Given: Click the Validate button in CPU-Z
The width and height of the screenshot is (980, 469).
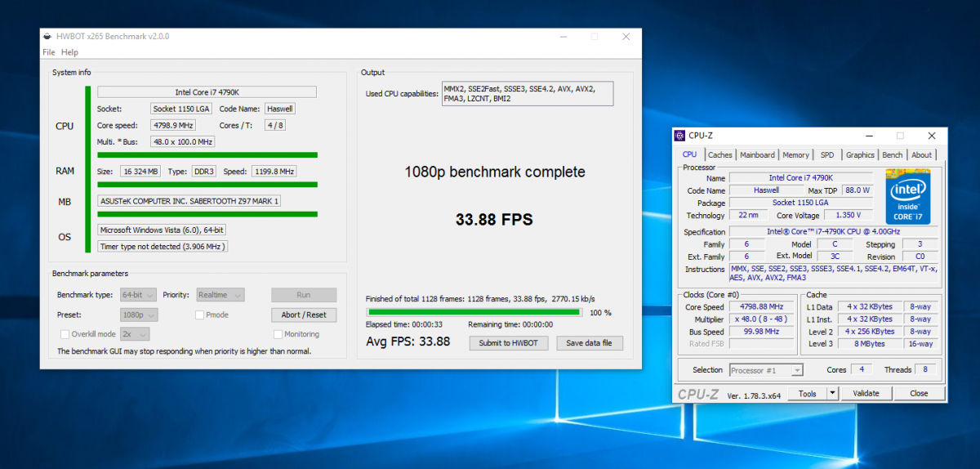Looking at the screenshot, I should [x=866, y=393].
